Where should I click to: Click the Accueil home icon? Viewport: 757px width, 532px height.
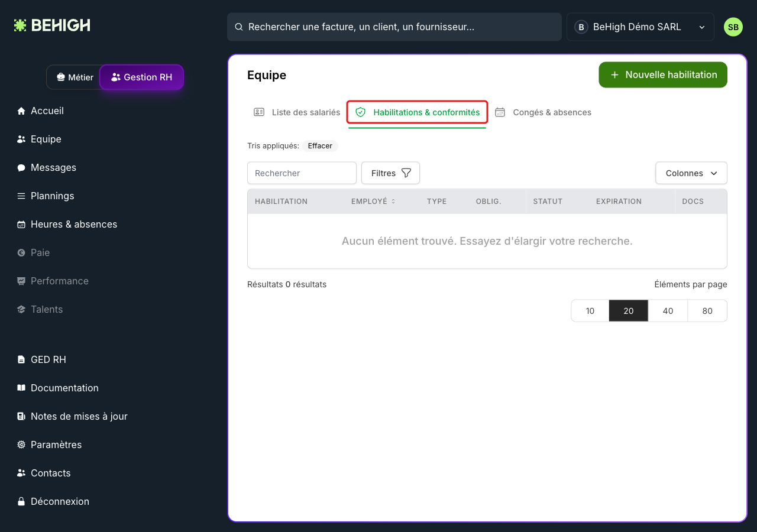click(21, 111)
